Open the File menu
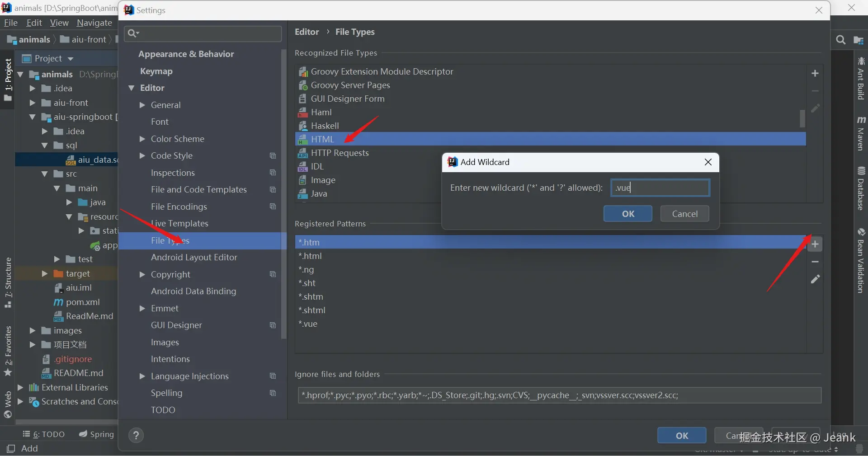Image resolution: width=868 pixels, height=456 pixels. pyautogui.click(x=10, y=23)
